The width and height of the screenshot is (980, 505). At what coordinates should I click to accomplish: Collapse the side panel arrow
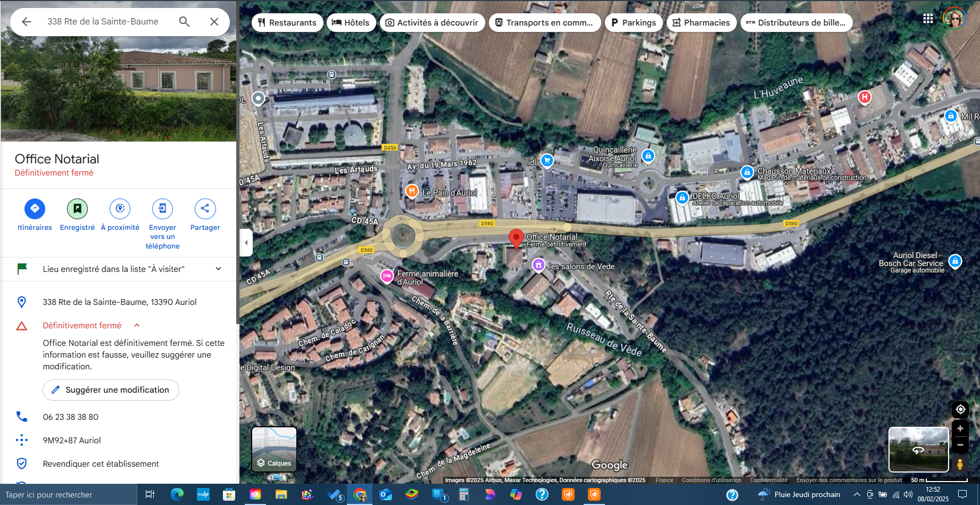pyautogui.click(x=246, y=243)
